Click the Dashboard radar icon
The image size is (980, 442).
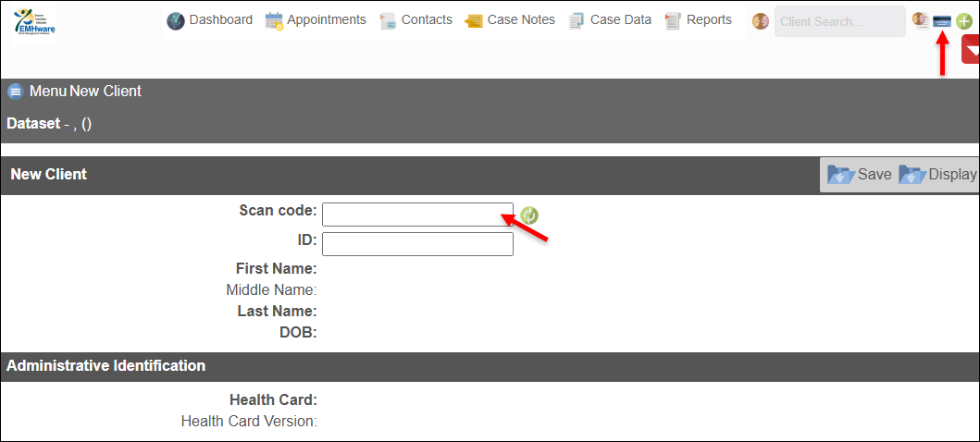(176, 20)
